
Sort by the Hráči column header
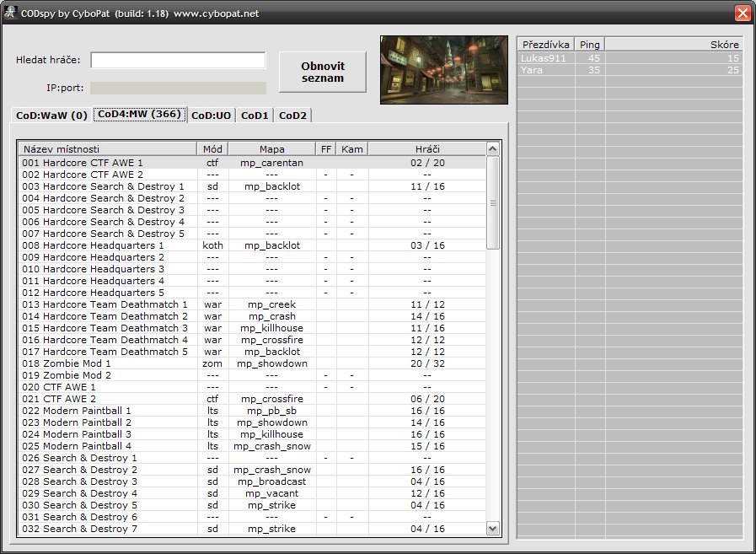click(x=427, y=149)
